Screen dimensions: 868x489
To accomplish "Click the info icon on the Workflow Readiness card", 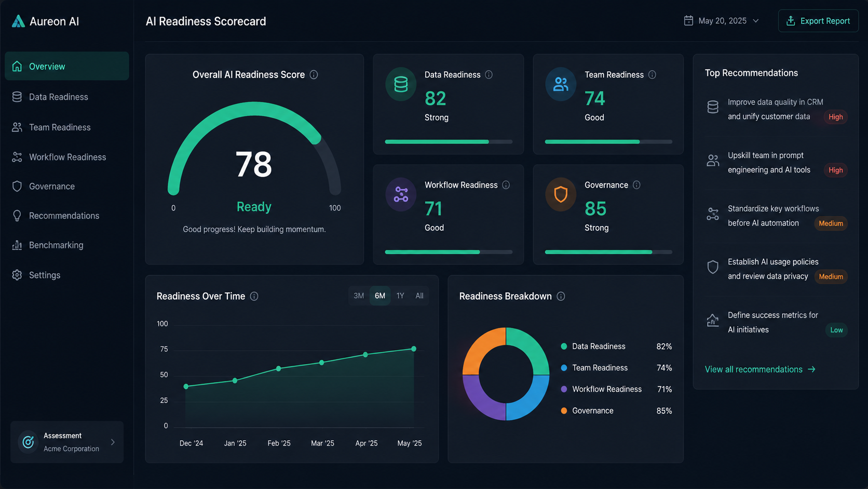I will (506, 185).
